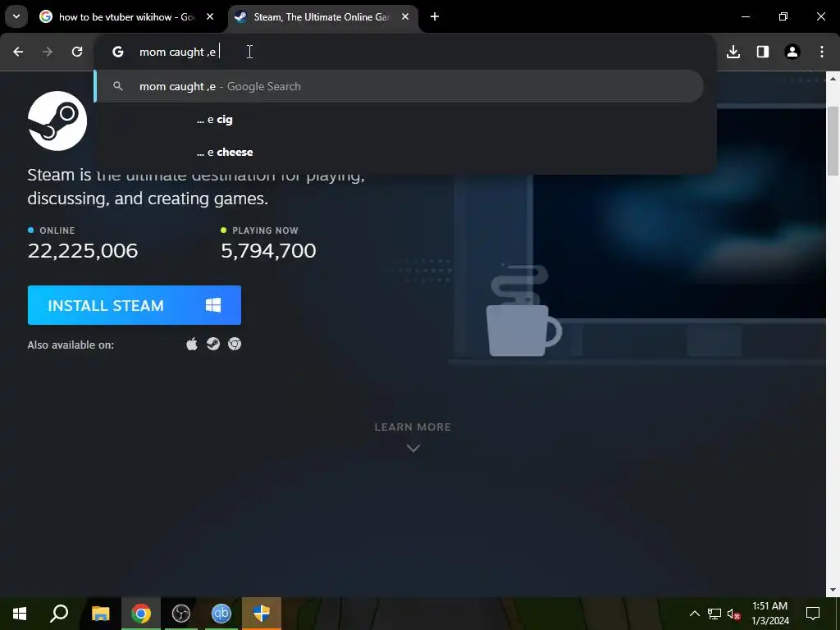The height and width of the screenshot is (630, 840).
Task: Click the ONLINE count 22,225,006
Action: 83,251
